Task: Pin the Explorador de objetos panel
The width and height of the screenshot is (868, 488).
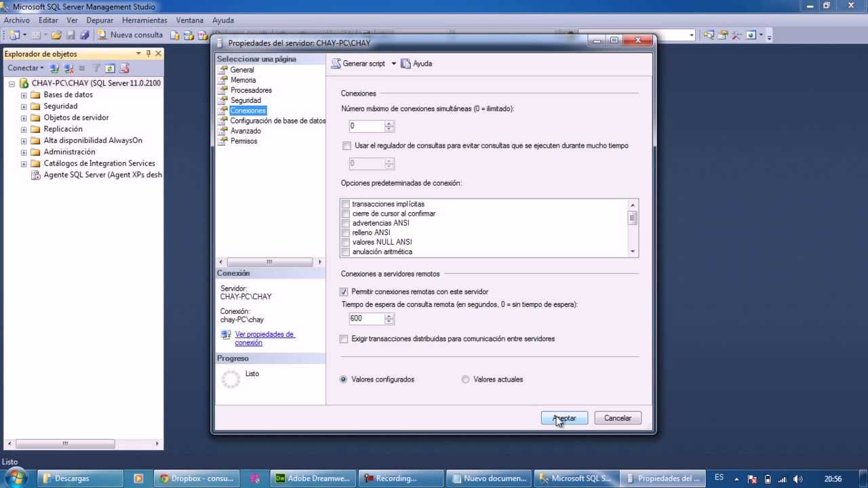Action: click(149, 54)
